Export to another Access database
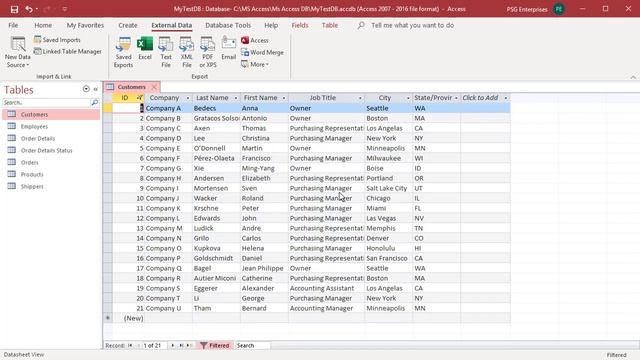 click(x=255, y=40)
